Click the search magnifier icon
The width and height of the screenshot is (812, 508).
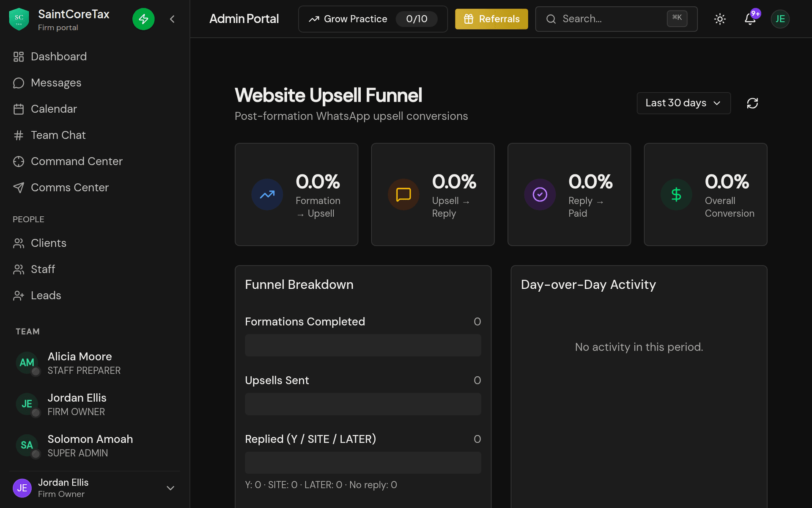pos(551,19)
